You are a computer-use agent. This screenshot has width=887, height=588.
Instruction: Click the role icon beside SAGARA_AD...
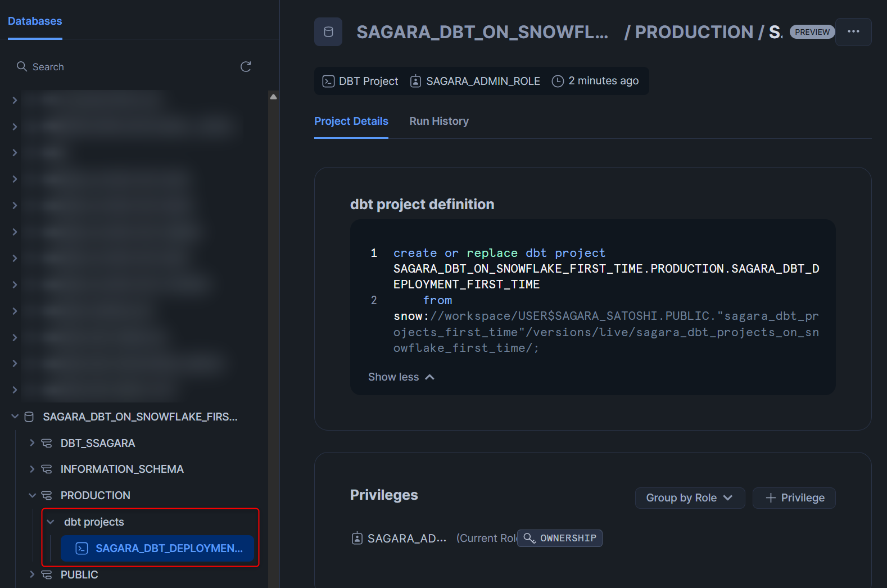pyautogui.click(x=357, y=539)
